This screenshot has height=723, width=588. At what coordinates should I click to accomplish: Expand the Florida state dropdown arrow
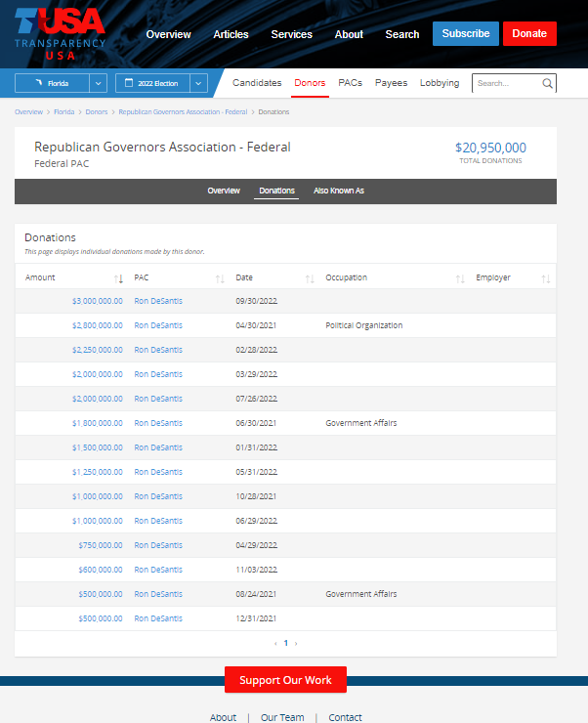click(x=98, y=83)
